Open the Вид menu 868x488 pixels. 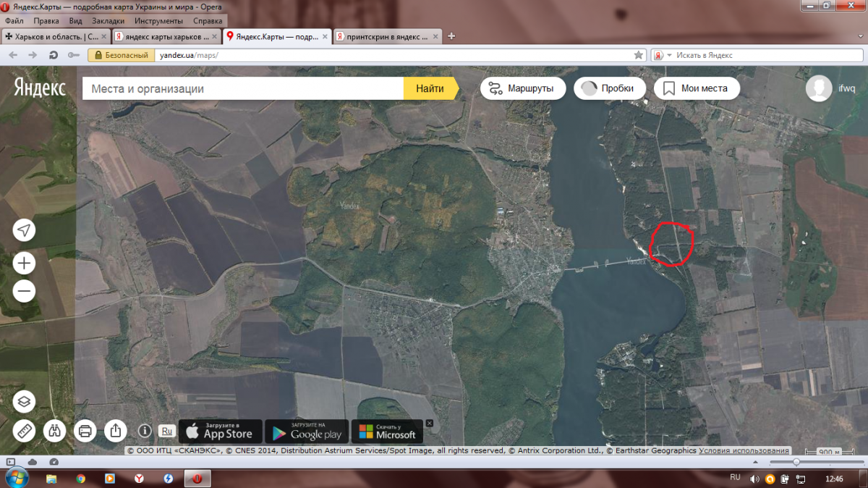pyautogui.click(x=75, y=21)
